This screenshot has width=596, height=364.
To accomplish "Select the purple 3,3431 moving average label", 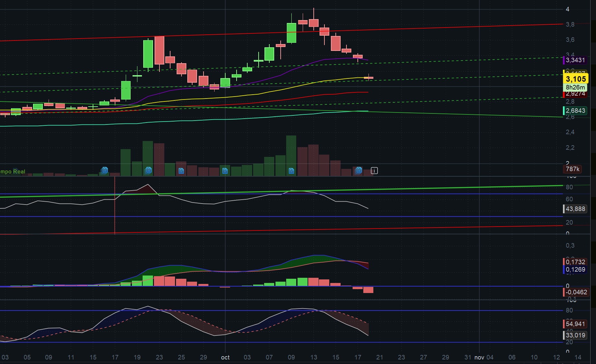I will coord(575,60).
